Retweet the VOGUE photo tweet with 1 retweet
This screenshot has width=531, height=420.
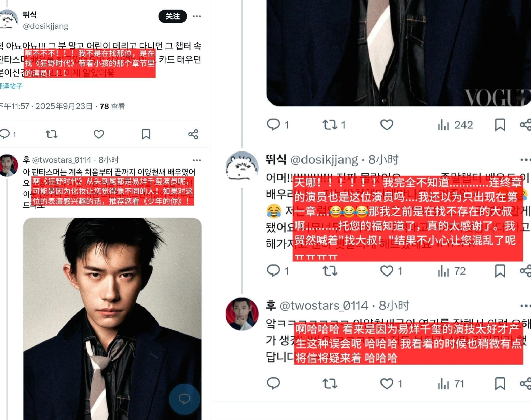point(334,125)
